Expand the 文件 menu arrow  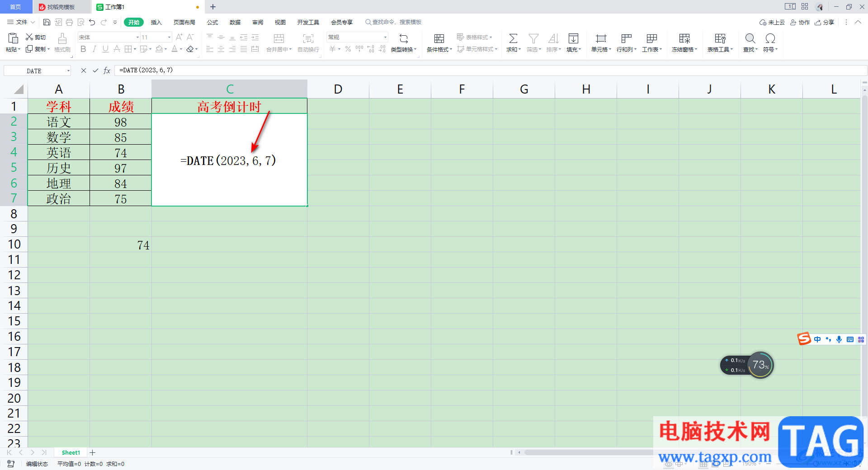33,22
